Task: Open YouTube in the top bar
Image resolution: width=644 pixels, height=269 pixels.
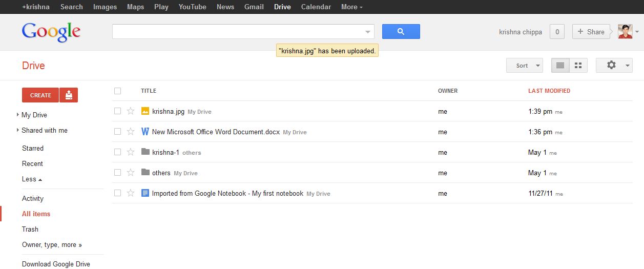Action: pos(193,7)
